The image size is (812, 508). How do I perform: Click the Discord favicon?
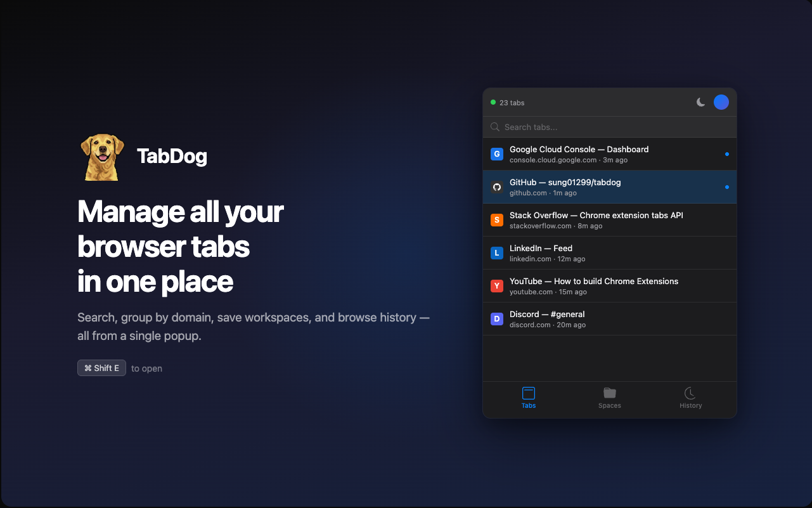click(x=496, y=318)
